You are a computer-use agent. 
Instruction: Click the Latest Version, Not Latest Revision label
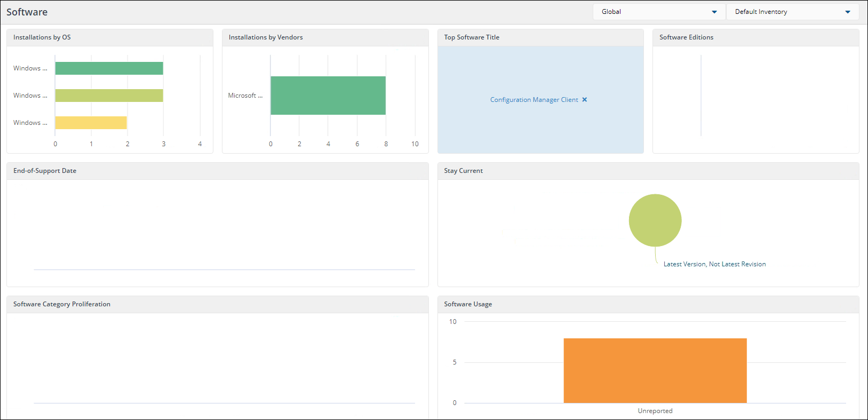click(714, 264)
